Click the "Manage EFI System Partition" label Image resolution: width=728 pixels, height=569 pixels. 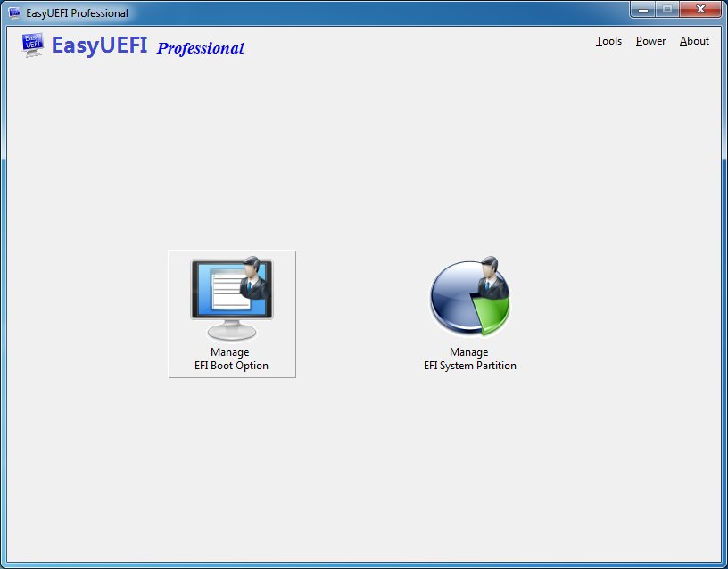pyautogui.click(x=470, y=359)
